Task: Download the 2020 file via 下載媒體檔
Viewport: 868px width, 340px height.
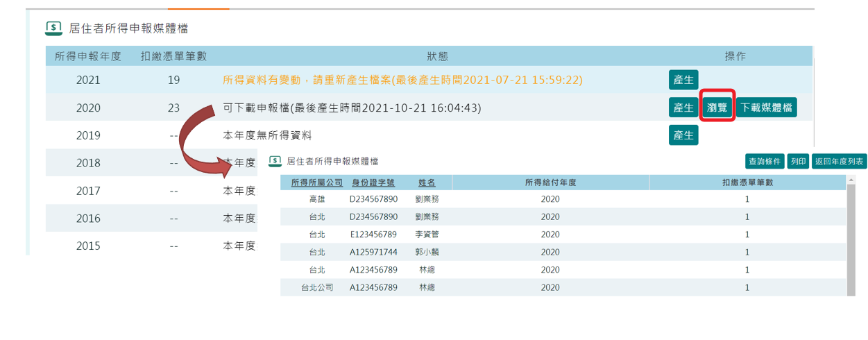Action: 766,108
